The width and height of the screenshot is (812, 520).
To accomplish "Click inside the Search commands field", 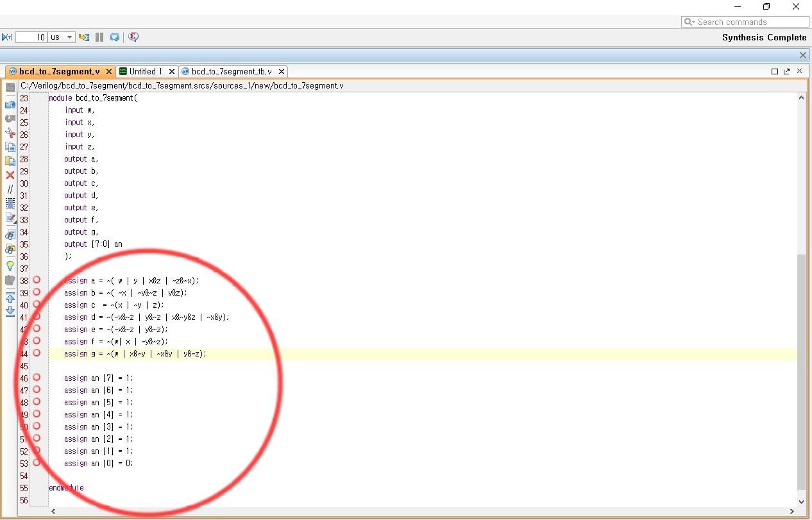I will (x=744, y=21).
